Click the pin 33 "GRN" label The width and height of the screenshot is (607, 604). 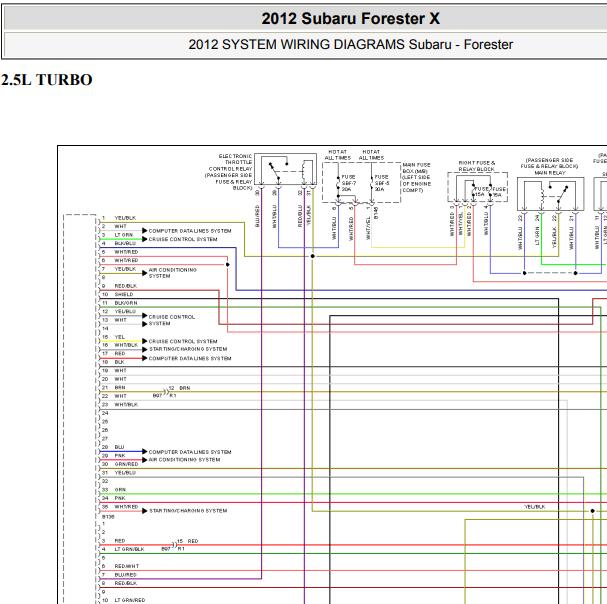tap(120, 490)
